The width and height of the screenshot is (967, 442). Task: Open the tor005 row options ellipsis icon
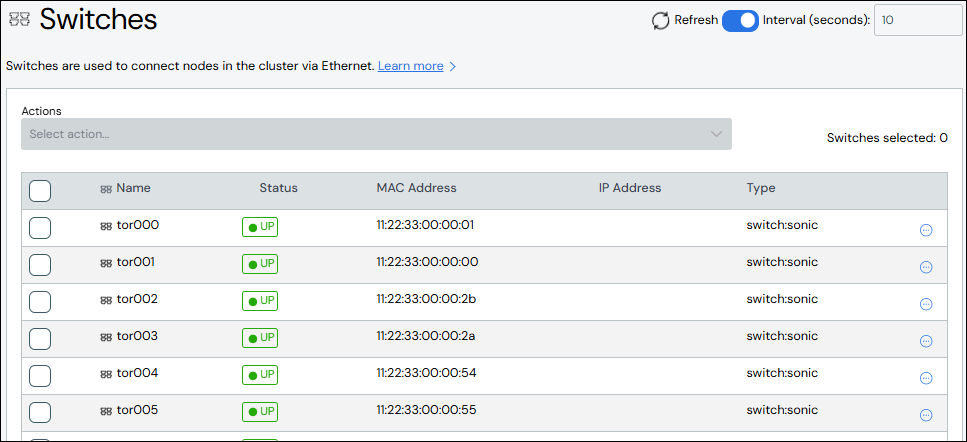click(x=926, y=415)
